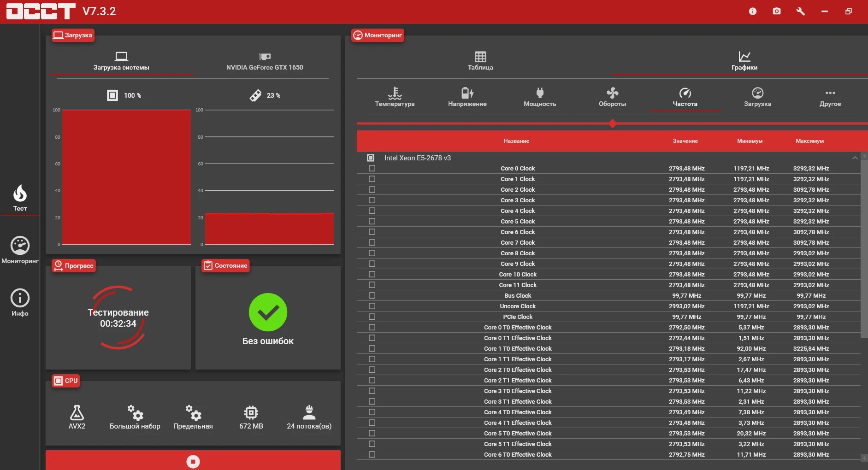Click the OCCT logo
The height and width of the screenshot is (470, 868).
pos(41,11)
